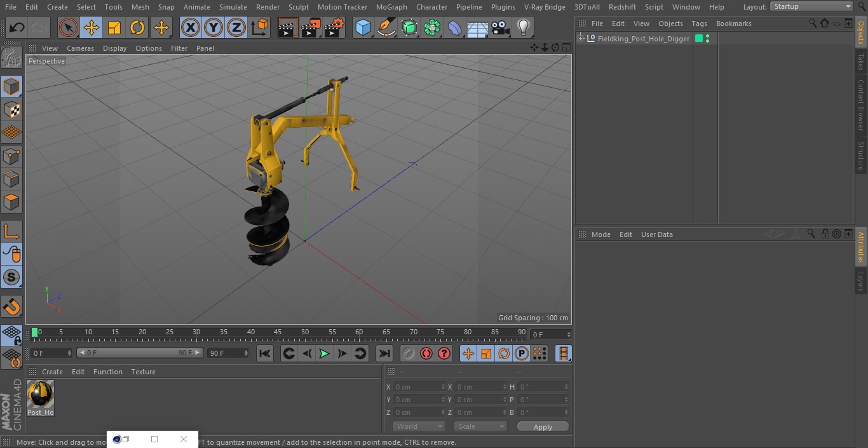
Task: Expand Fieldking_Post_Hole_Digger object tree
Action: [x=580, y=39]
